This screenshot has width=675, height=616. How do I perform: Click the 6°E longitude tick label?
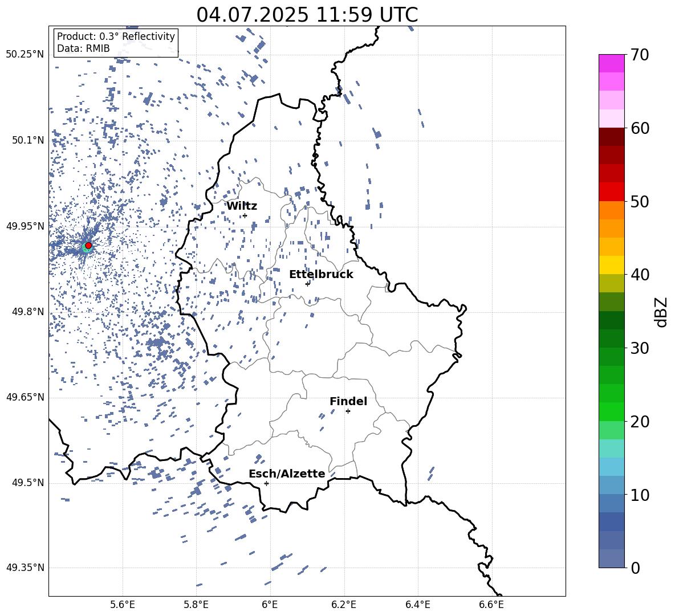(270, 605)
